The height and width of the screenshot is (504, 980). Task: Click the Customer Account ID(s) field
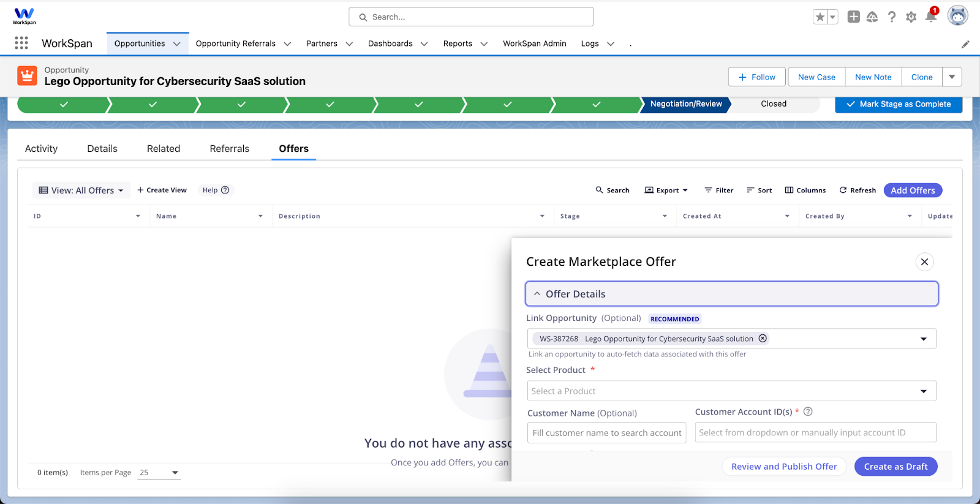click(x=816, y=432)
